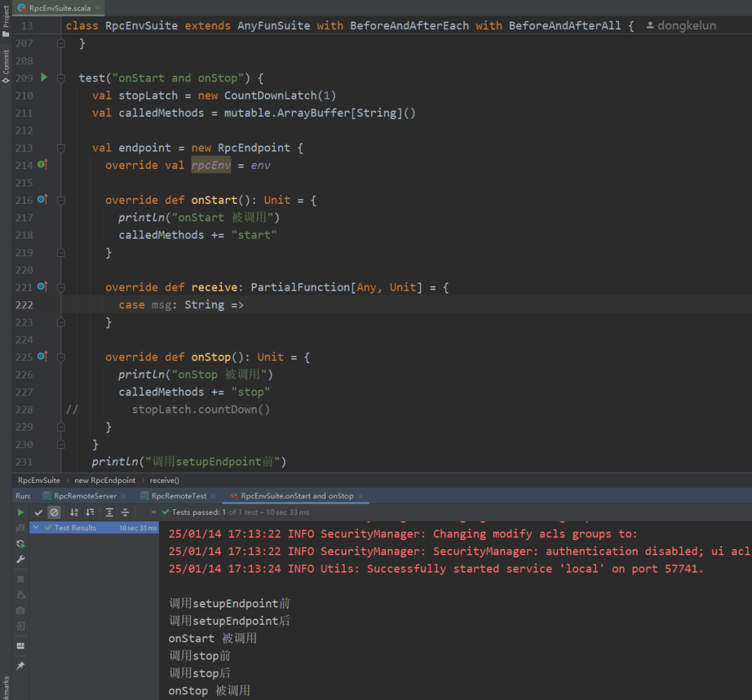Fold the test block at line 209
This screenshot has height=700, width=752.
pyautogui.click(x=61, y=78)
